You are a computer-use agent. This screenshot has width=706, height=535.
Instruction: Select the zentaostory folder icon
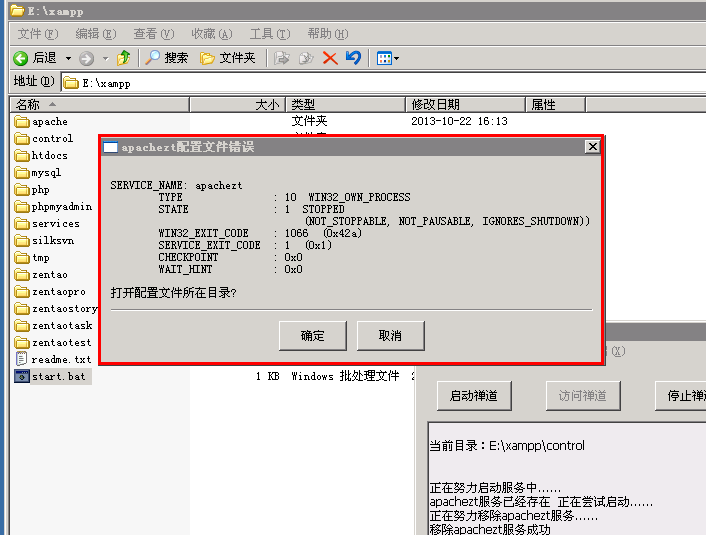click(22, 308)
